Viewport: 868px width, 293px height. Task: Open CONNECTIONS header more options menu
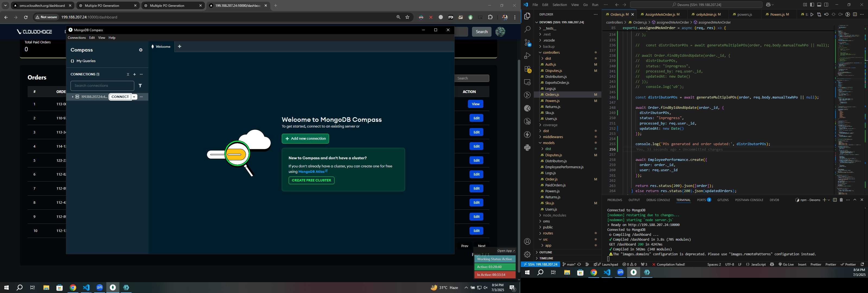click(141, 74)
